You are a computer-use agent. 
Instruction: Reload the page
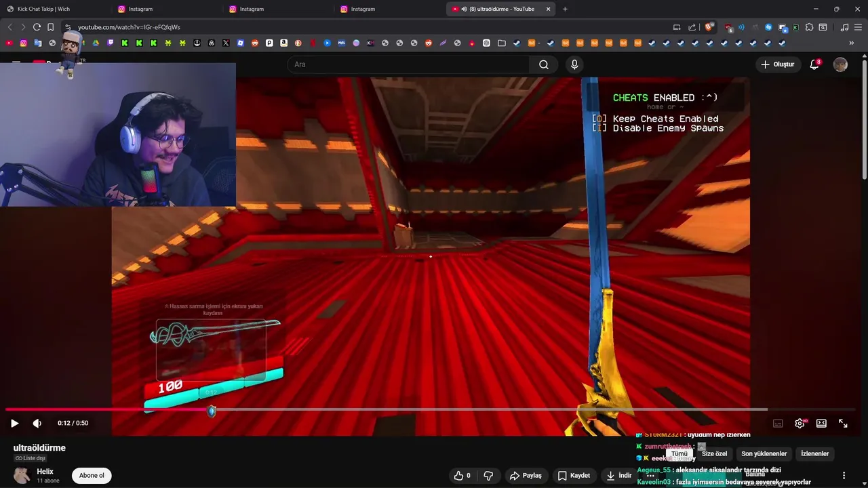pyautogui.click(x=37, y=27)
